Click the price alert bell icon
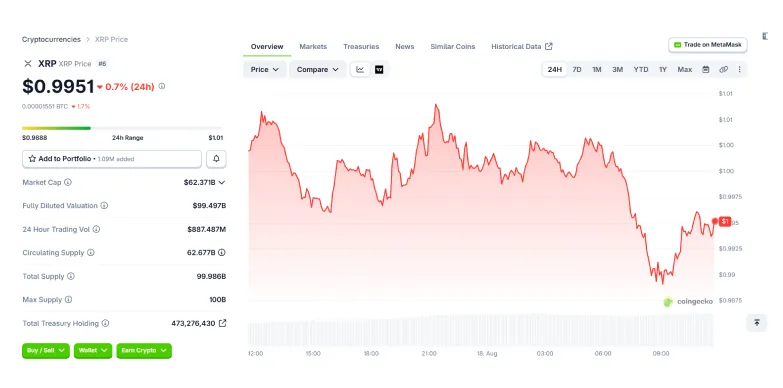Image resolution: width=783 pixels, height=388 pixels. coord(216,159)
